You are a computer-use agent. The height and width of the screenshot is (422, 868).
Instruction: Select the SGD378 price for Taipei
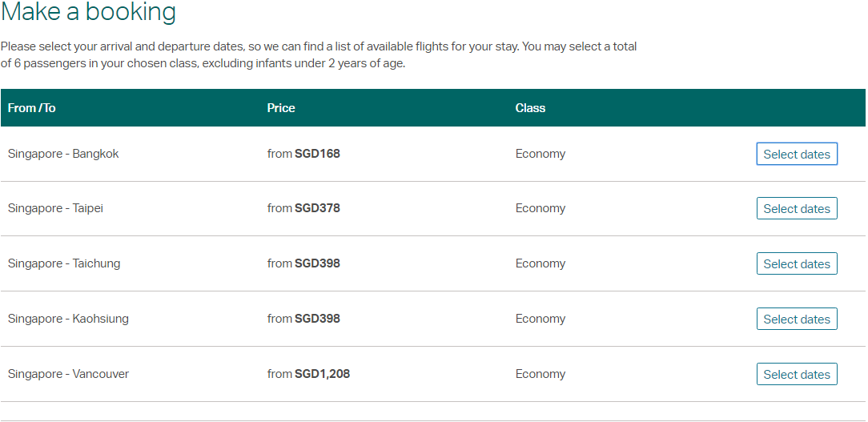click(317, 208)
